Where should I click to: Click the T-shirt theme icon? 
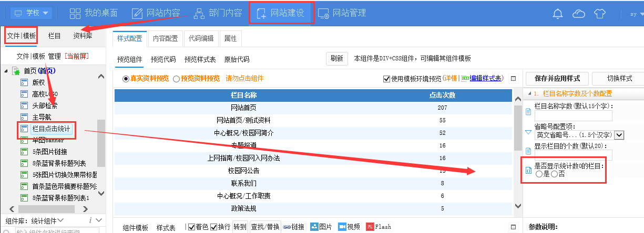(600, 14)
